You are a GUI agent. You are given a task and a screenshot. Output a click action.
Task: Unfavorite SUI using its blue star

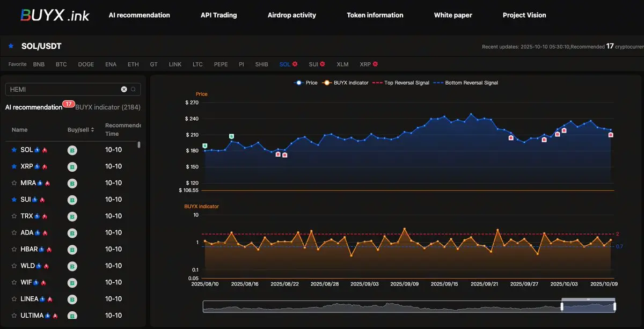(14, 200)
